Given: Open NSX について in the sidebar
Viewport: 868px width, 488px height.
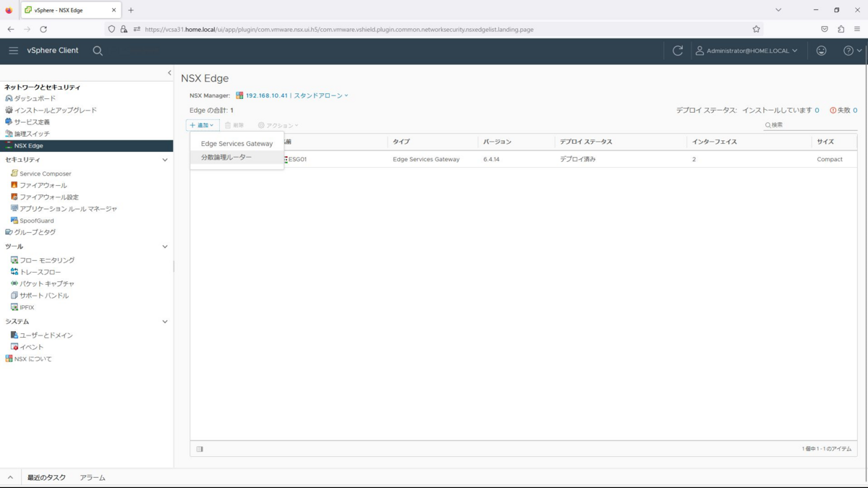Looking at the screenshot, I should (x=33, y=359).
